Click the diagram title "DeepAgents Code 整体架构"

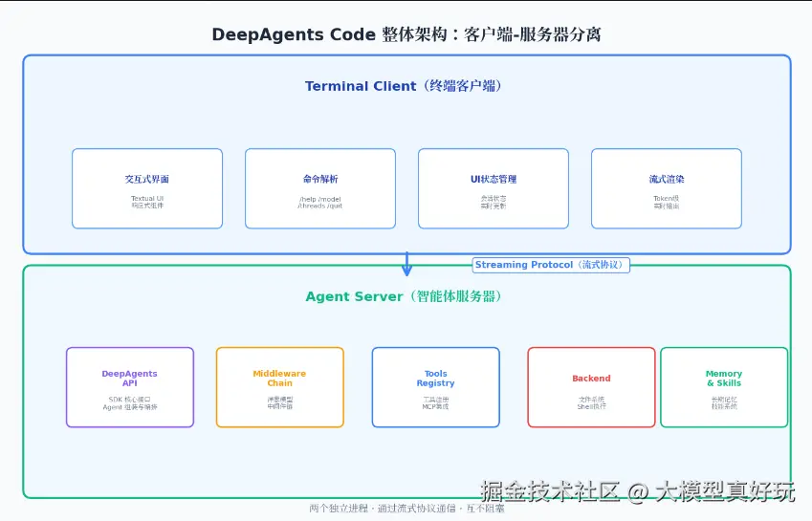329,34
